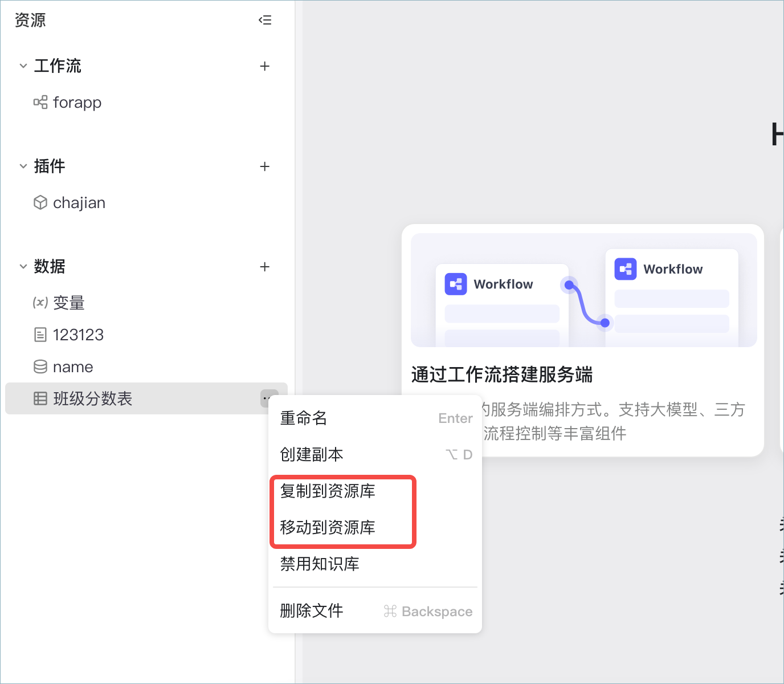Image resolution: width=784 pixels, height=684 pixels.
Task: Add a new 插件 with plus icon
Action: pos(264,166)
